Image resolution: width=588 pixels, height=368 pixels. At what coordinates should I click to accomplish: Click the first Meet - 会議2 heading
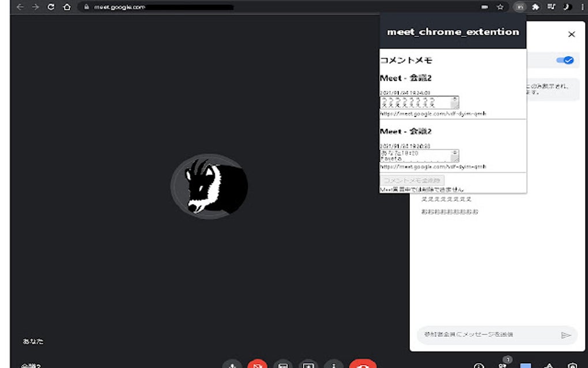pos(406,78)
